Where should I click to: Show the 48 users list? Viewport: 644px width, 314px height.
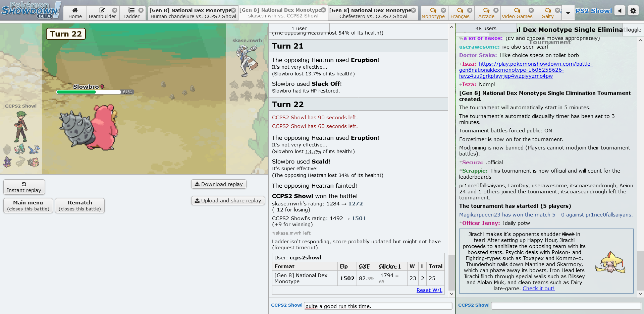click(486, 28)
